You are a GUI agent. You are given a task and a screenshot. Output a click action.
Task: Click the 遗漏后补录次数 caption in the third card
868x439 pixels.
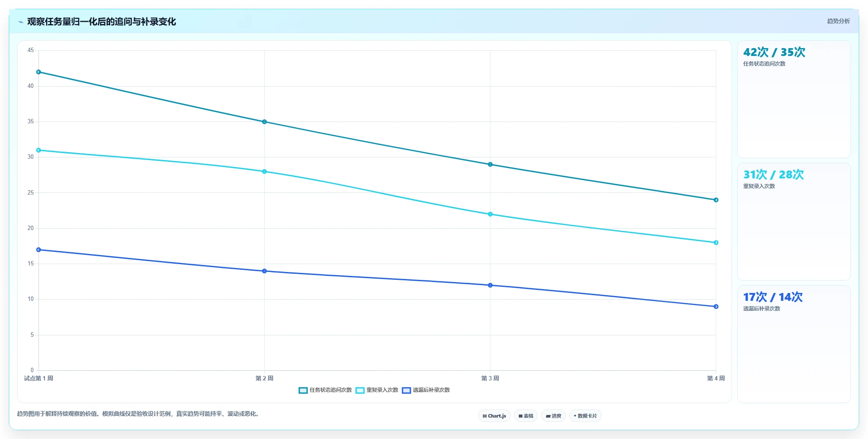click(761, 309)
